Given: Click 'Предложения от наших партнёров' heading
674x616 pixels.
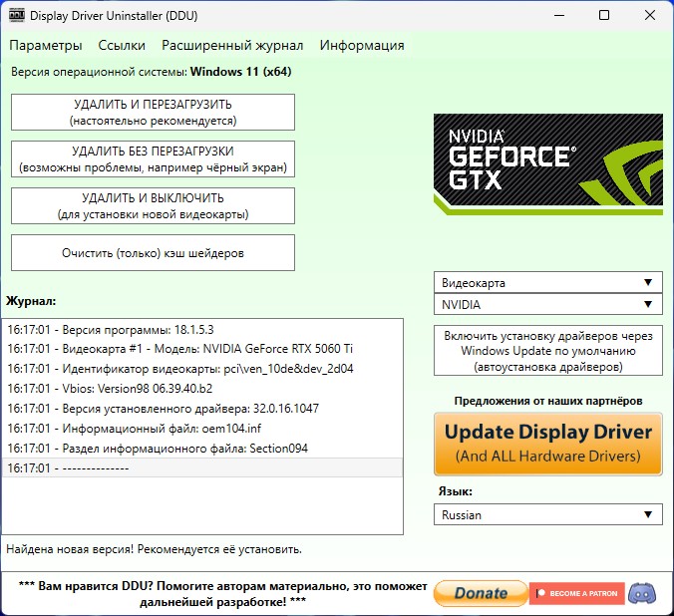Looking at the screenshot, I should click(x=548, y=401).
